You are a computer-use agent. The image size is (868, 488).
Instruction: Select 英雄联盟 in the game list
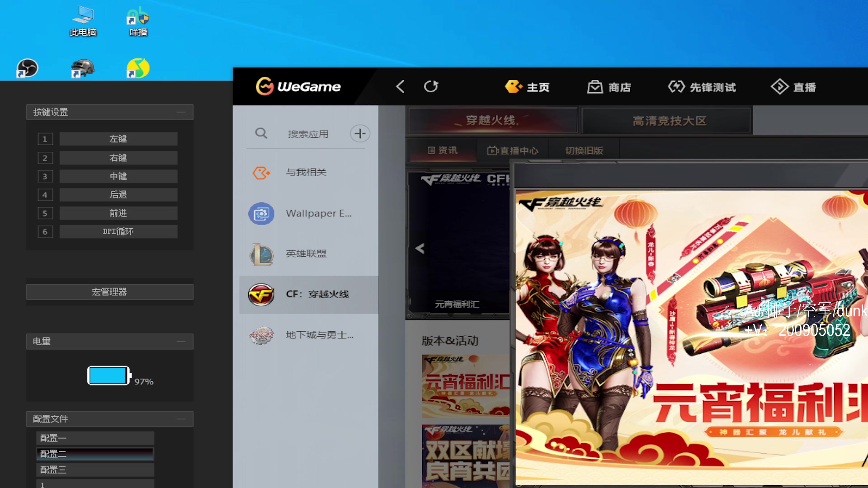pos(309,253)
